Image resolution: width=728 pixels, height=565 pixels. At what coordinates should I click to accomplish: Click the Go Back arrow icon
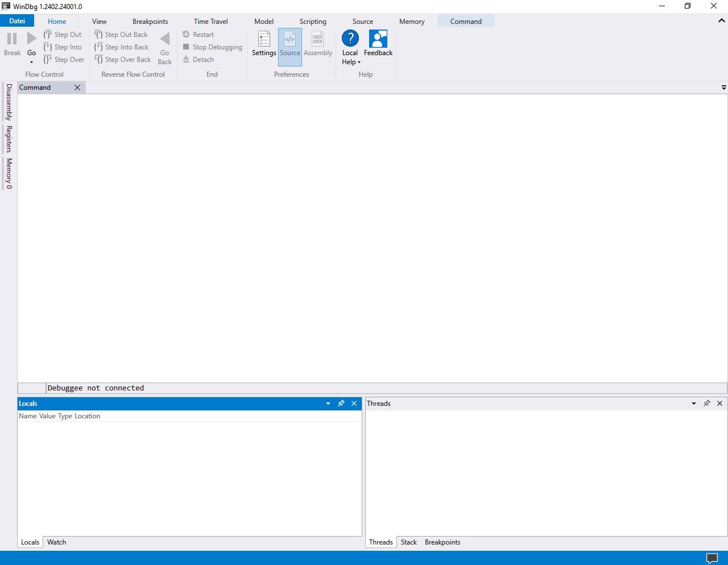(x=165, y=39)
